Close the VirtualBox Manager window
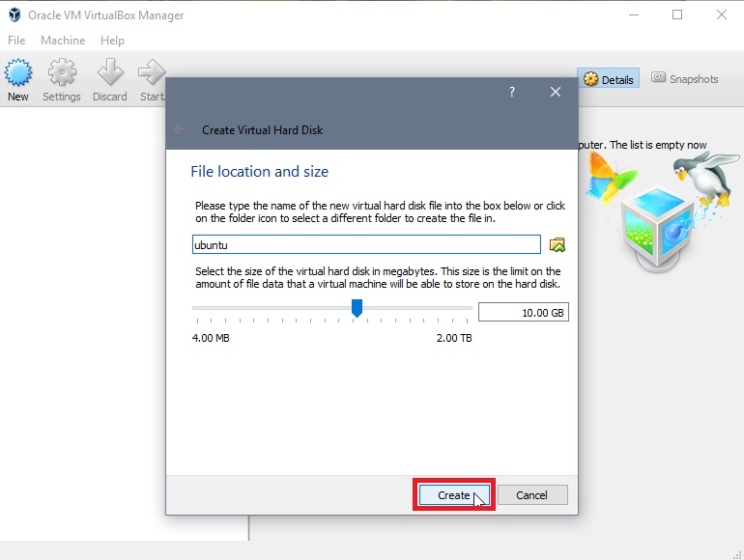Image resolution: width=744 pixels, height=560 pixels. [722, 14]
